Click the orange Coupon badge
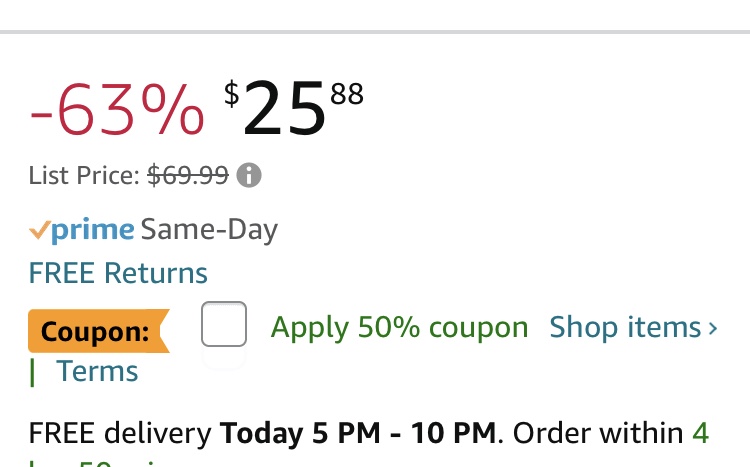The height and width of the screenshot is (467, 750). pyautogui.click(x=97, y=331)
